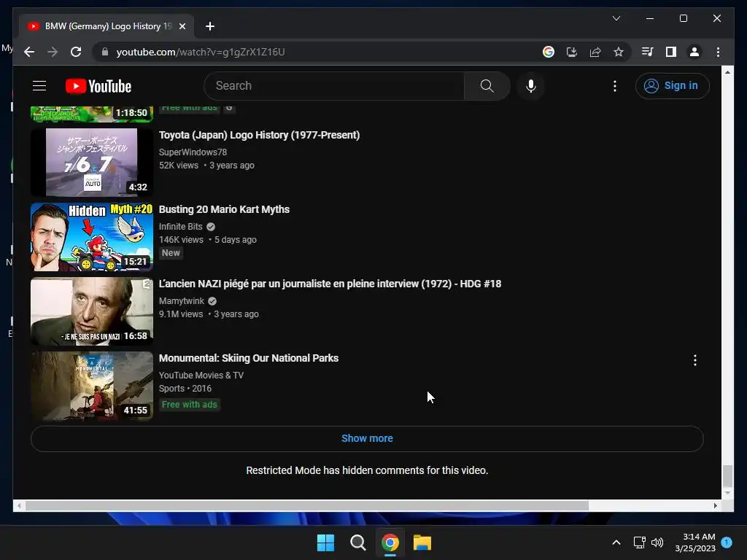747x560 pixels.
Task: Close the BMW Logo History tab
Action: point(182,26)
